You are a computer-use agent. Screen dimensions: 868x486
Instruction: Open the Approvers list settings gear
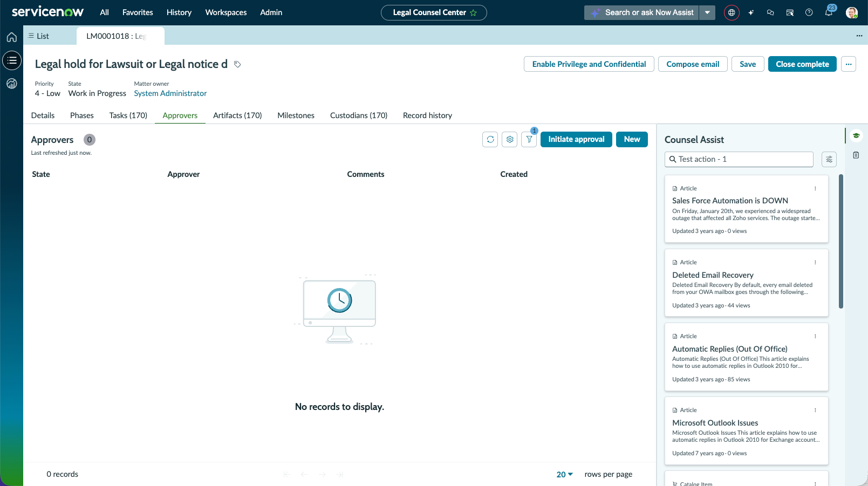(510, 139)
